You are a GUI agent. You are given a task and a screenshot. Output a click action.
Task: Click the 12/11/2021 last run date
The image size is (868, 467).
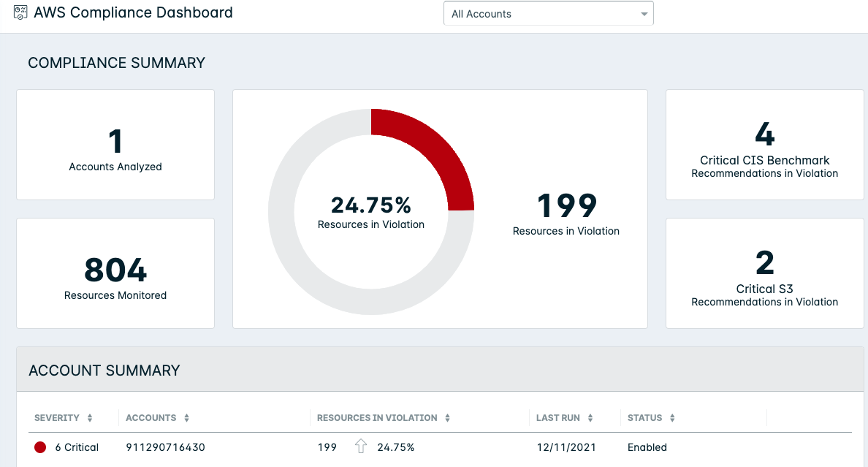pos(566,447)
